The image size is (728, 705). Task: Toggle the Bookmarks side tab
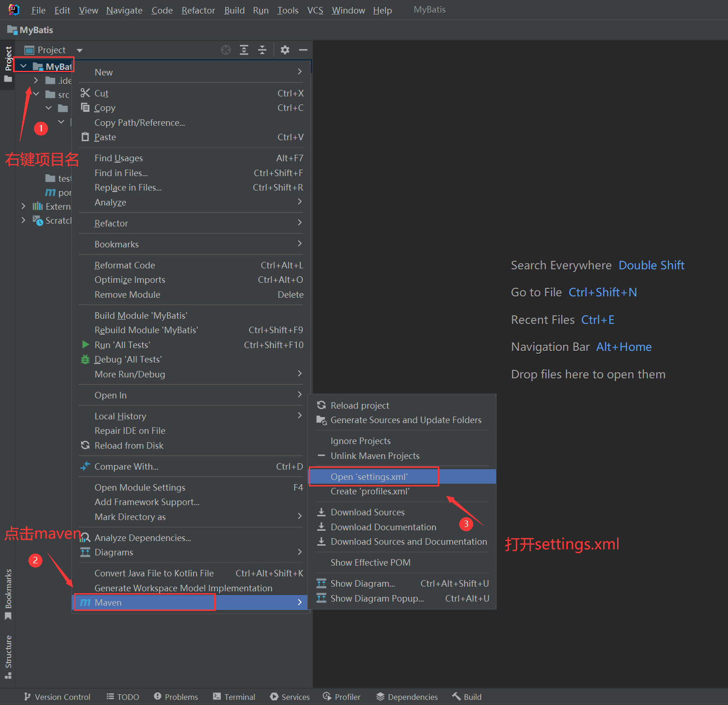coord(8,594)
